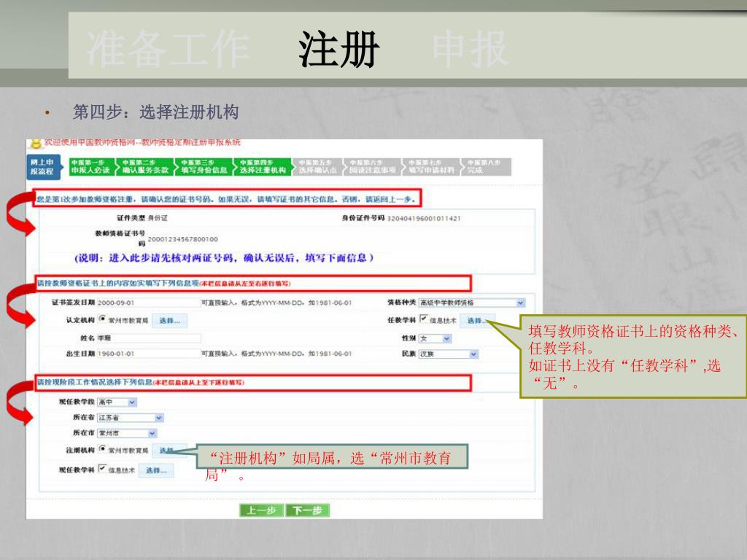Click the 证书签发日期 date field

(x=148, y=303)
